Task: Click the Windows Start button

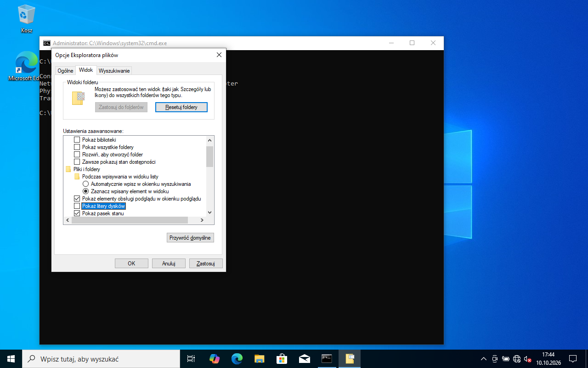Action: tap(11, 359)
